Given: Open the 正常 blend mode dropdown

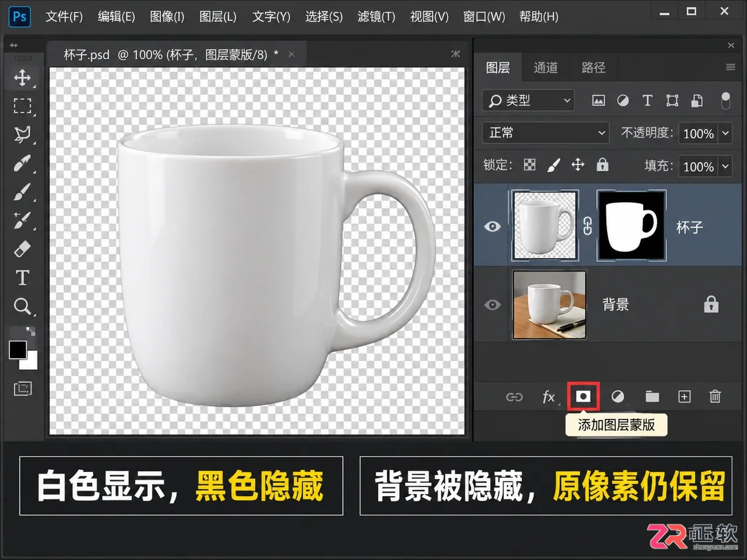Looking at the screenshot, I should click(545, 133).
